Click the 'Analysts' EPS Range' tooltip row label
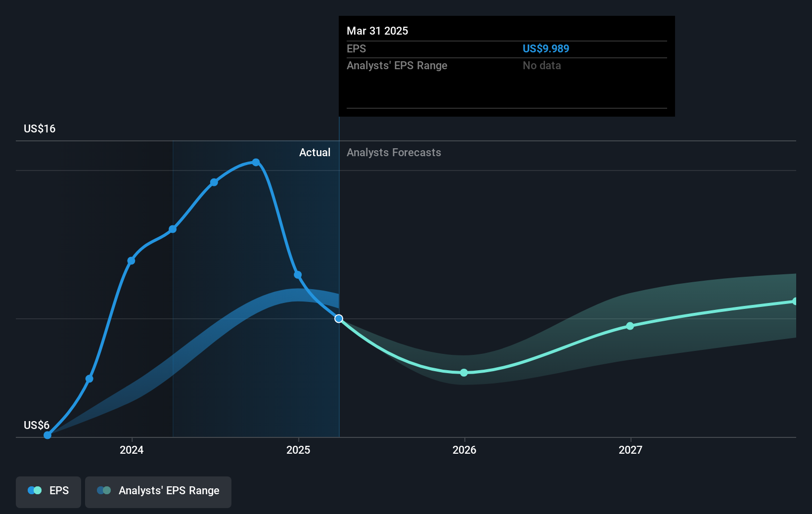The height and width of the screenshot is (514, 812). [x=397, y=65]
